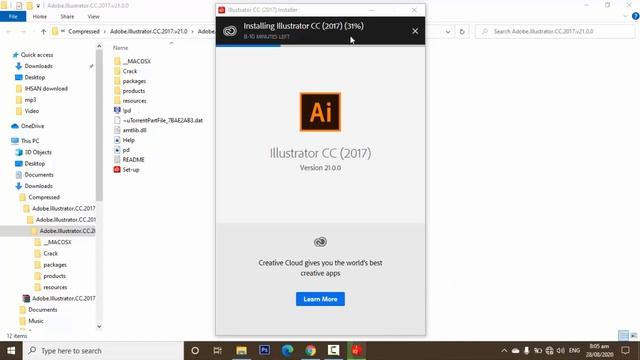Open the Windows Start menu
Screen dimensions: 640x360
11,351
